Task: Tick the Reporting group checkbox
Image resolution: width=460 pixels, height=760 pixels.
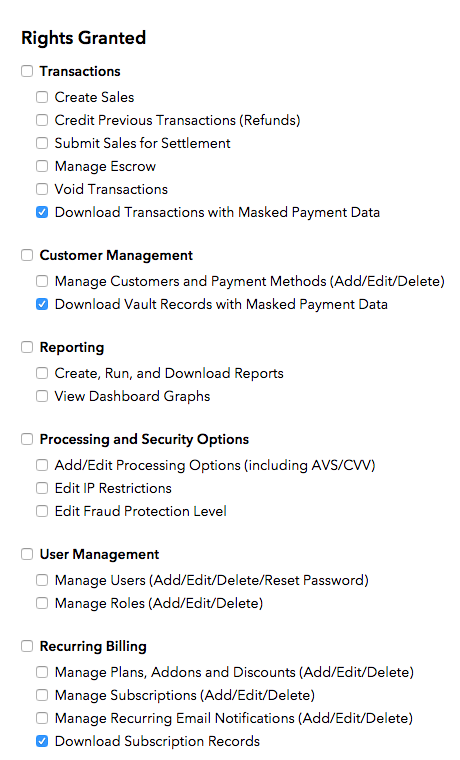Action: click(27, 347)
